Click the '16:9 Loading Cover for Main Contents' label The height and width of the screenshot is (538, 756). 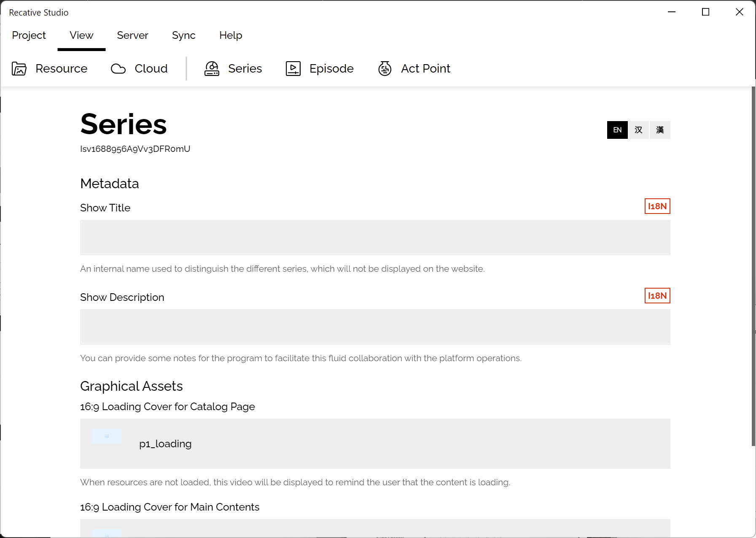coord(169,507)
